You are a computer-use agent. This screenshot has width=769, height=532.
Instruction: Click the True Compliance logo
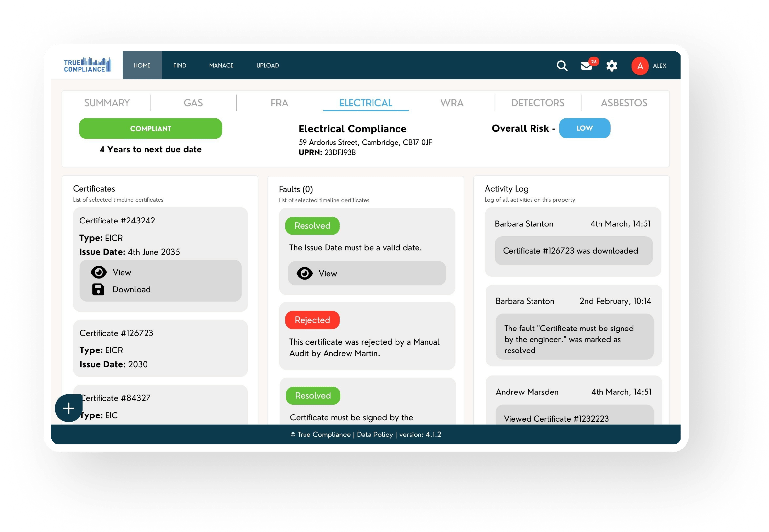pos(87,65)
